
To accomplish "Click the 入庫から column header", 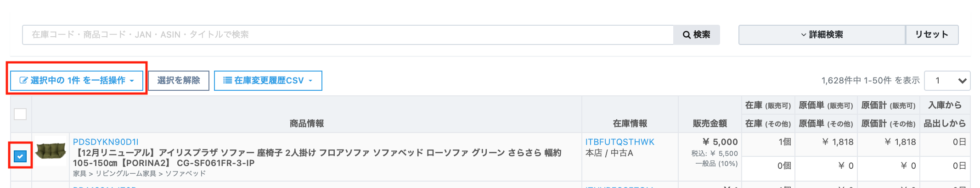I will [945, 105].
